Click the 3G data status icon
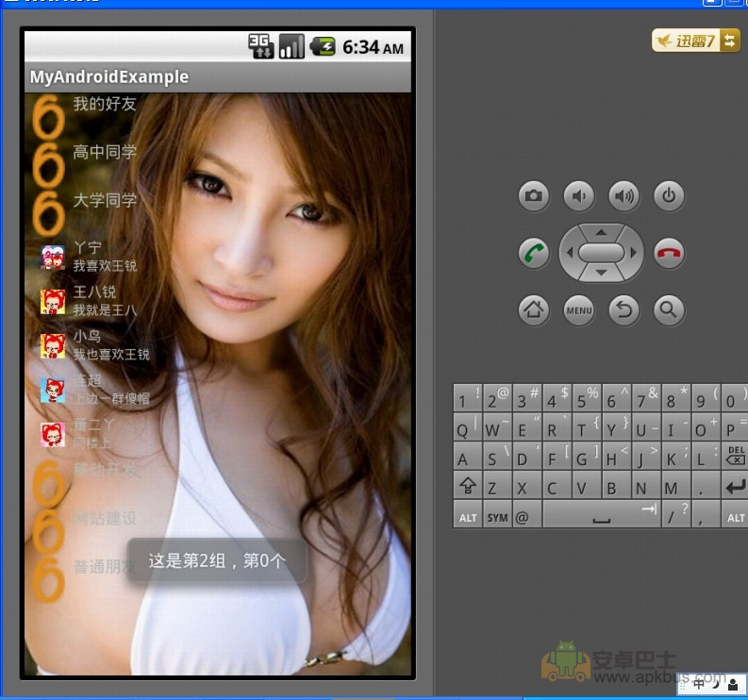 click(260, 46)
